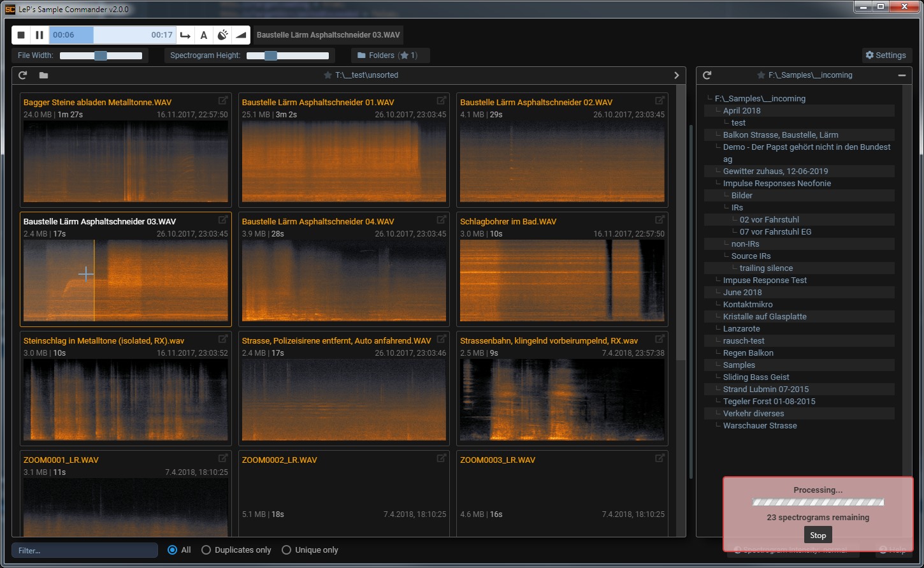Open folder icon in file panel header
The height and width of the screenshot is (568, 924).
click(43, 75)
